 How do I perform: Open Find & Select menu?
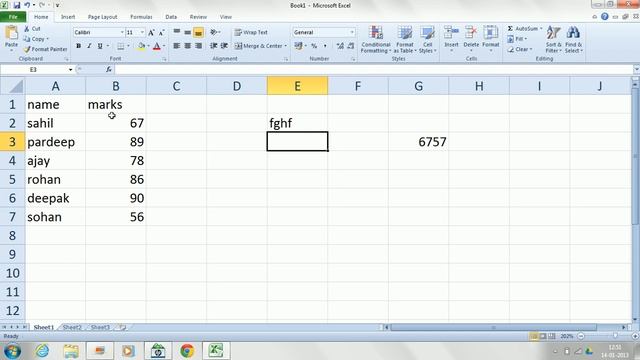(573, 40)
